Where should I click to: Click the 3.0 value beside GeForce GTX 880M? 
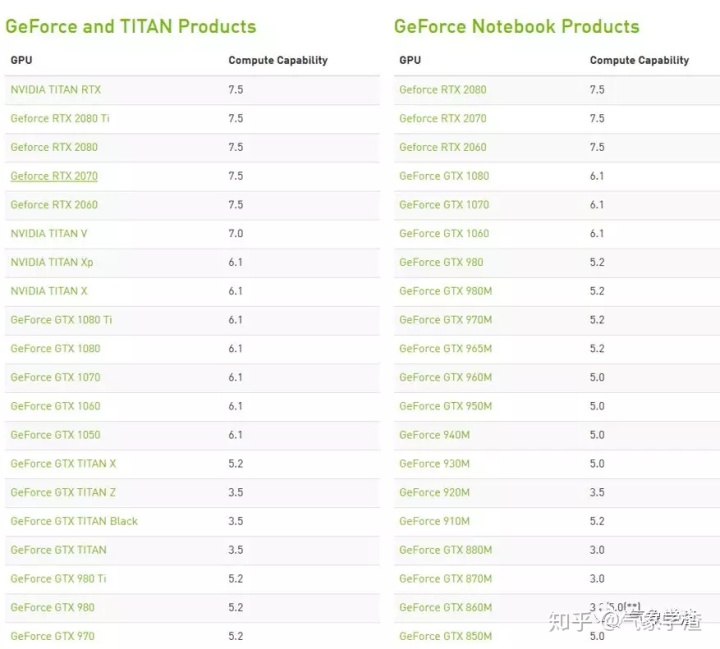[x=597, y=550]
